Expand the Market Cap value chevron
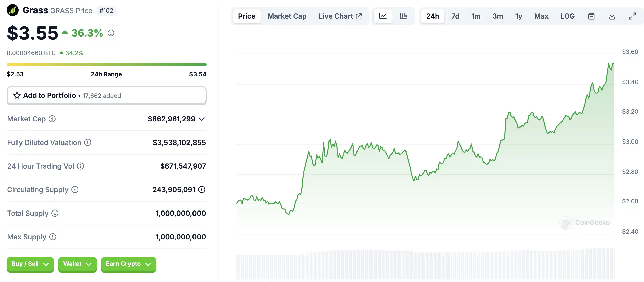This screenshot has width=644, height=282. tap(202, 119)
